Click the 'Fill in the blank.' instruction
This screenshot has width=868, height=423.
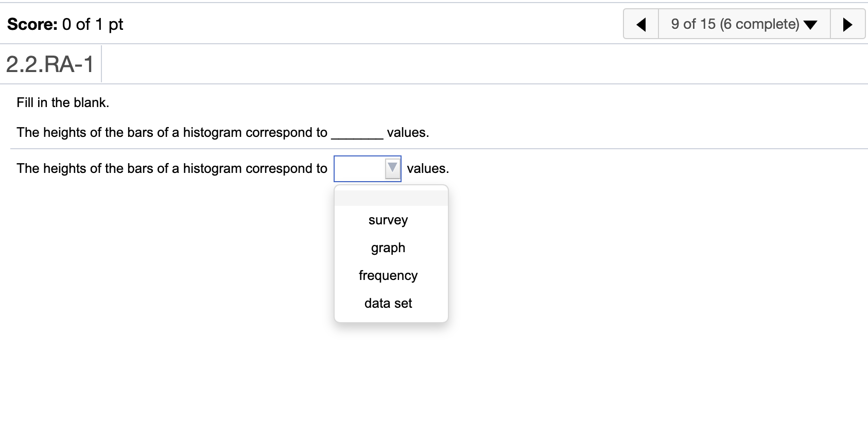tap(63, 102)
